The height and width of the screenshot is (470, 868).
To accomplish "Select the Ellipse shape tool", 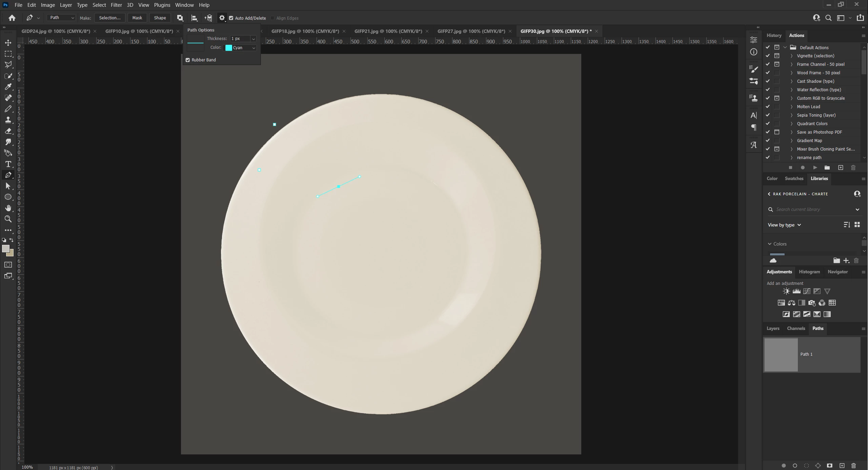I will pos(8,197).
